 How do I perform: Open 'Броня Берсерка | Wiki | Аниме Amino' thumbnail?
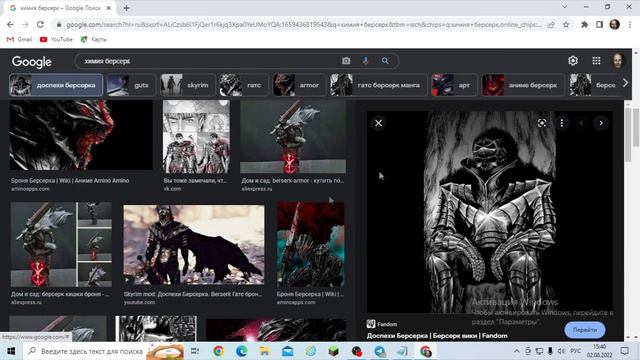pos(81,135)
